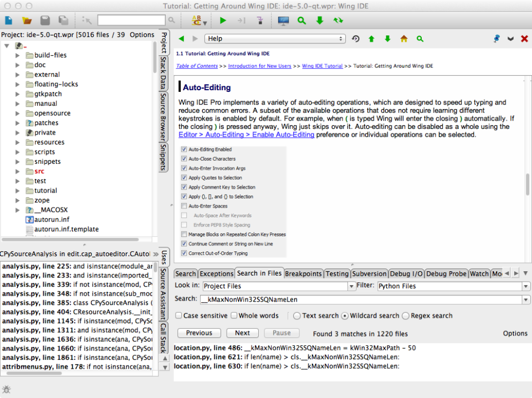Open Search in Files via the magnifier toolbar icon
Screen dimensions: 532x398
pyautogui.click(x=302, y=20)
